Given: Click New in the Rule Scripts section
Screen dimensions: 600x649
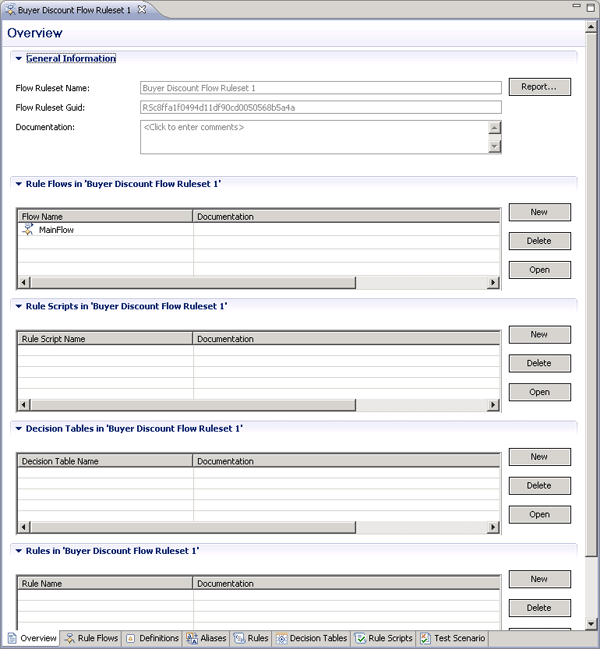Looking at the screenshot, I should pyautogui.click(x=539, y=334).
